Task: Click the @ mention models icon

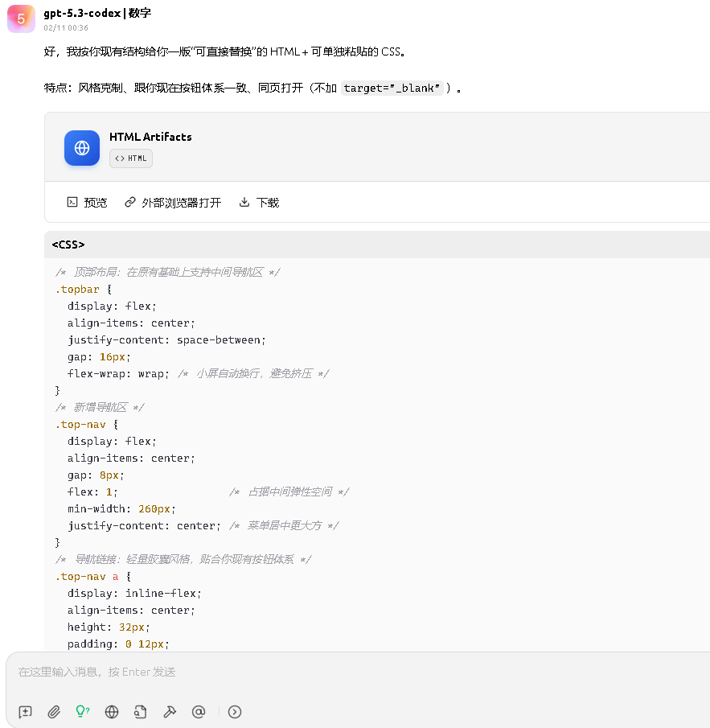Action: click(x=199, y=711)
